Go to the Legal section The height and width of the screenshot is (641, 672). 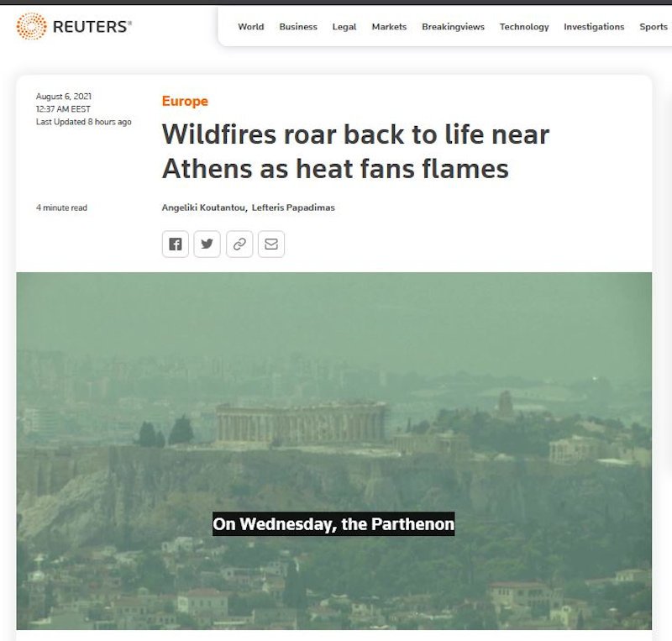(x=344, y=27)
